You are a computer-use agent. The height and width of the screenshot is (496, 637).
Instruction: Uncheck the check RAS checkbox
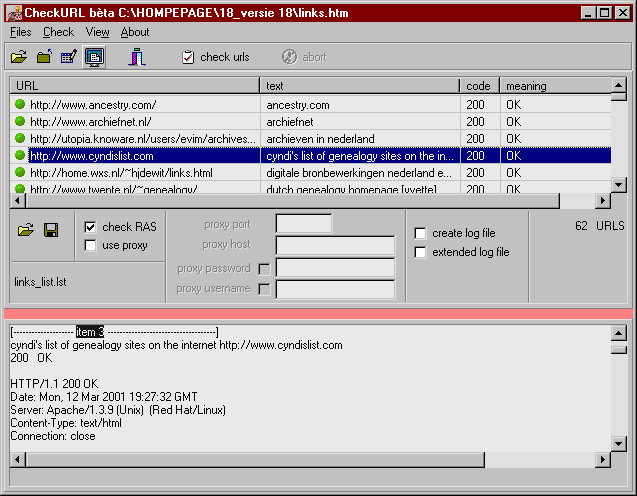(x=90, y=227)
